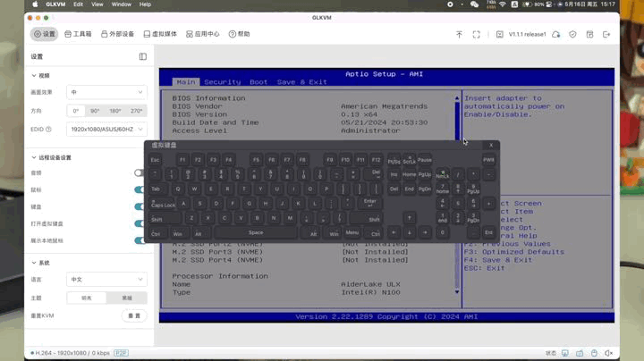Click the shield security icon

(x=572, y=35)
